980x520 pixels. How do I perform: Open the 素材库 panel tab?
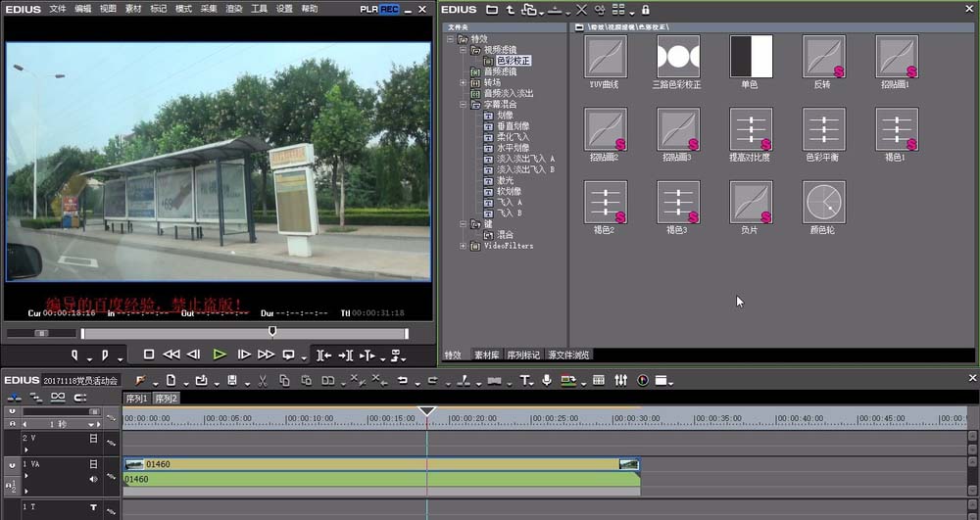click(x=486, y=355)
